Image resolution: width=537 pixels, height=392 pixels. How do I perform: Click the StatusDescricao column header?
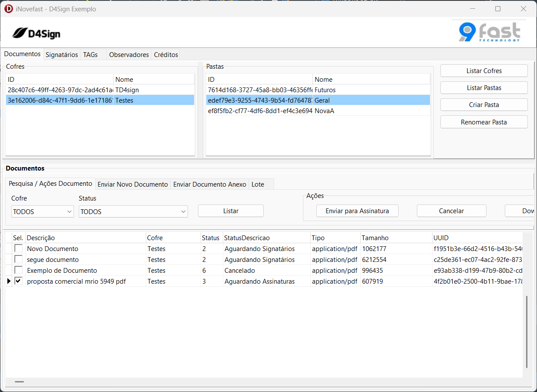(266, 238)
